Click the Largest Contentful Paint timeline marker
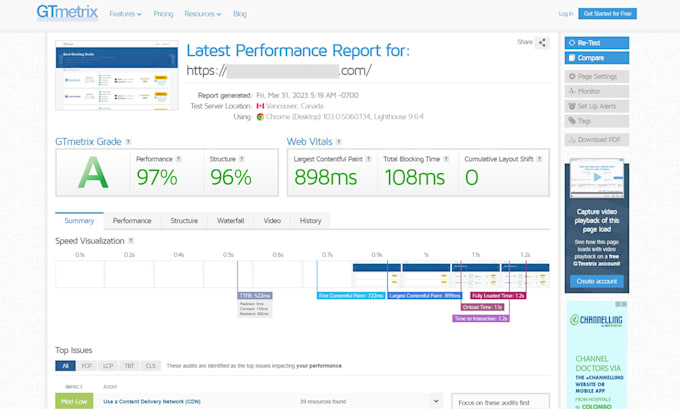The width and height of the screenshot is (680, 409). [425, 296]
